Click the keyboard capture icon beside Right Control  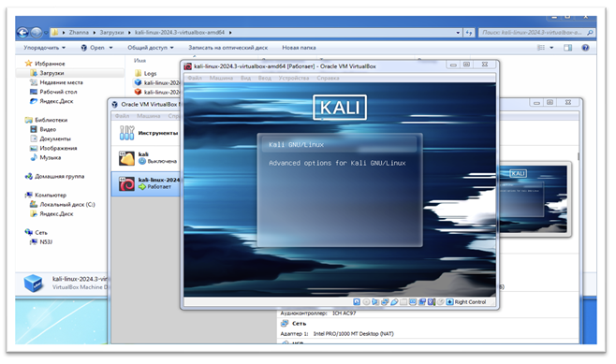coord(449,301)
